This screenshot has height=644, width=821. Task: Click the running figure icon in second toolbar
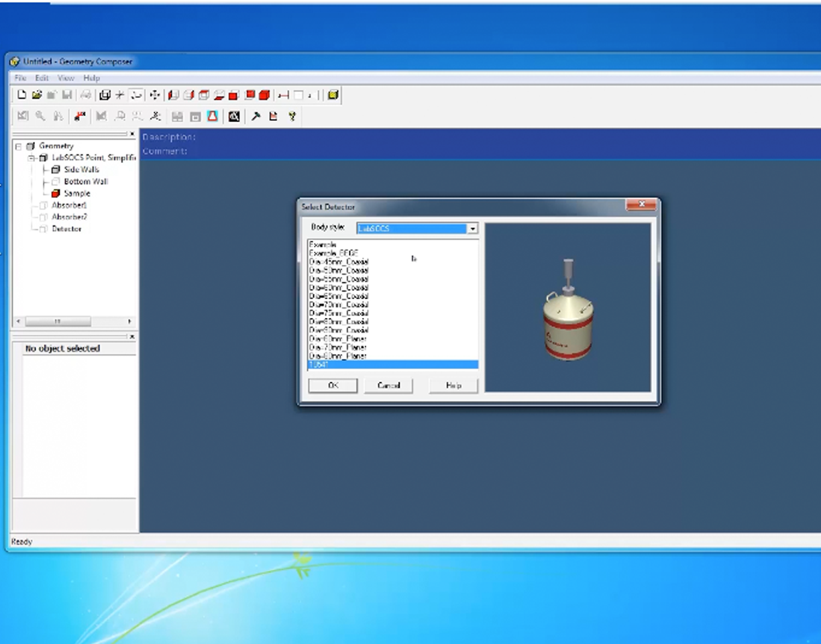pyautogui.click(x=156, y=116)
